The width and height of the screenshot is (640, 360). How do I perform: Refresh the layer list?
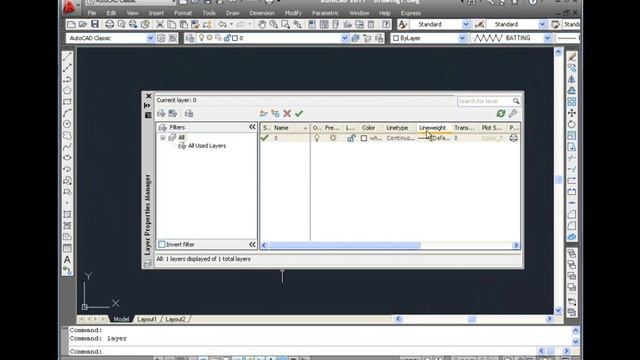(501, 113)
